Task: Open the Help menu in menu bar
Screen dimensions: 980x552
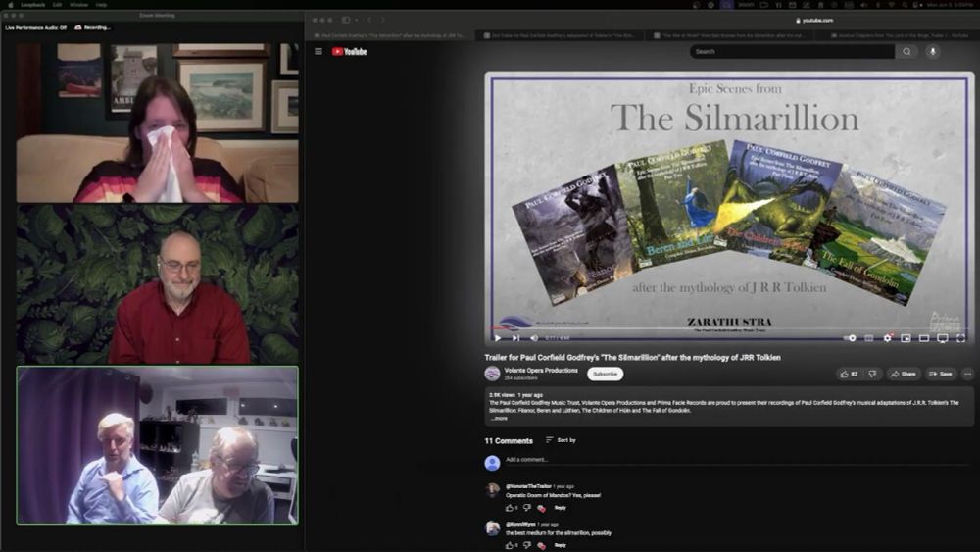Action: click(101, 4)
